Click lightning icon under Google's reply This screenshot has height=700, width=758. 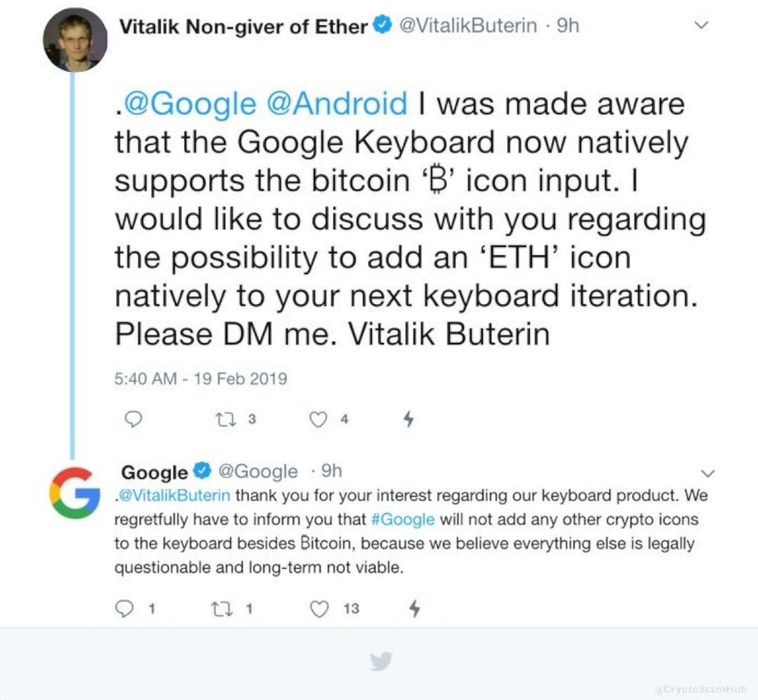[414, 609]
